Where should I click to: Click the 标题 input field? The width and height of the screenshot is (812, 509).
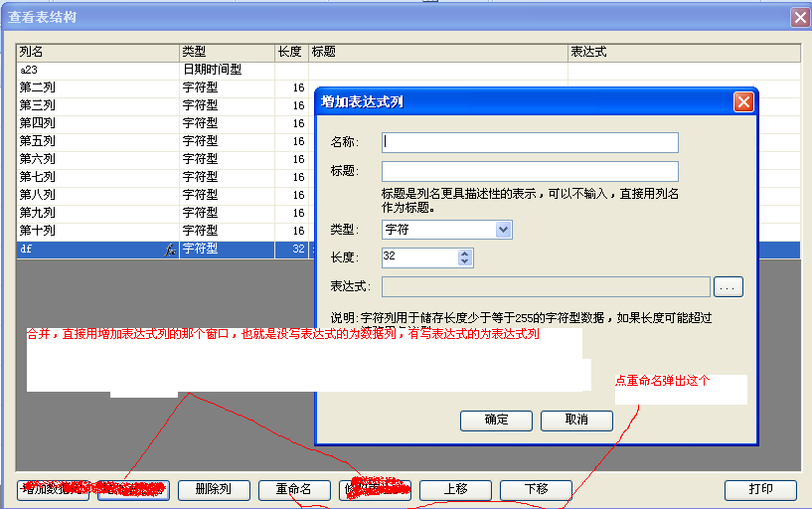pyautogui.click(x=530, y=171)
